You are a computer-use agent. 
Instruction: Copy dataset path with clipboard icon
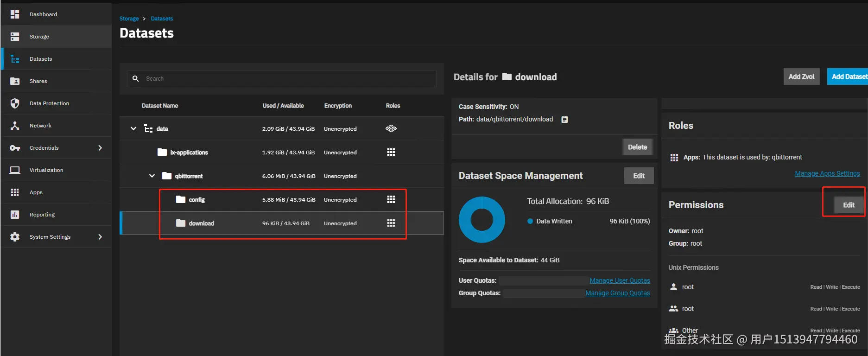tap(564, 120)
